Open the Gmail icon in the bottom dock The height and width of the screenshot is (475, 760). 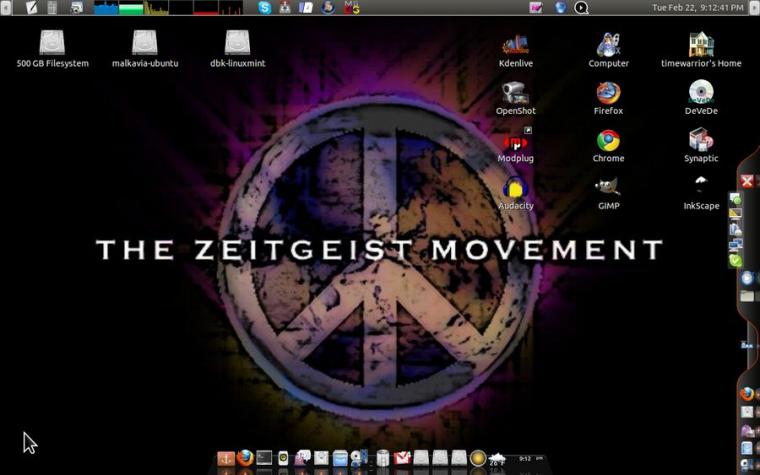coord(402,458)
